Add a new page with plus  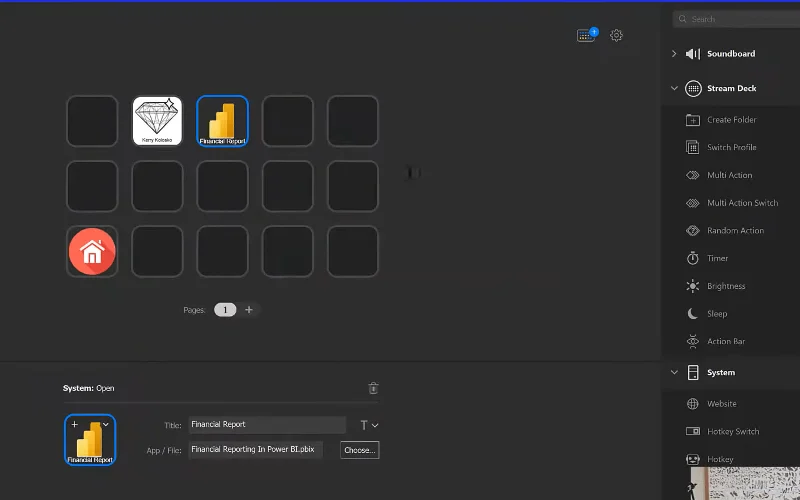pos(249,310)
